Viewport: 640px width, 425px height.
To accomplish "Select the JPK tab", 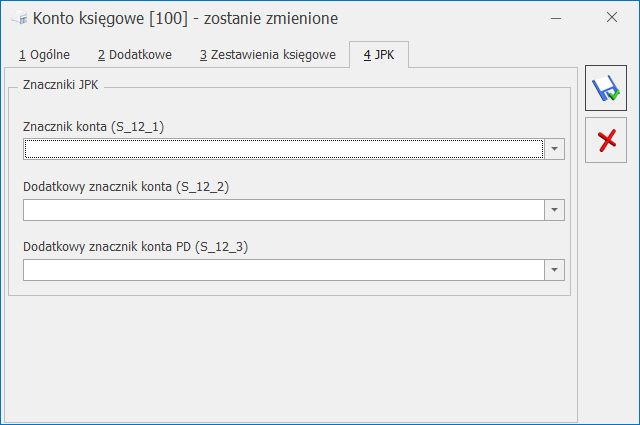I will pyautogui.click(x=379, y=54).
